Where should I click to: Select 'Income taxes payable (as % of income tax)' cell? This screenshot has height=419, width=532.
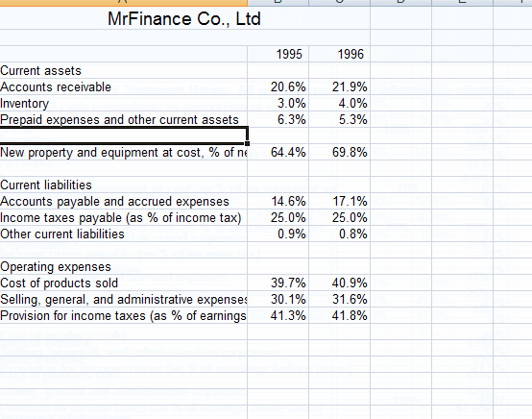pos(124,217)
